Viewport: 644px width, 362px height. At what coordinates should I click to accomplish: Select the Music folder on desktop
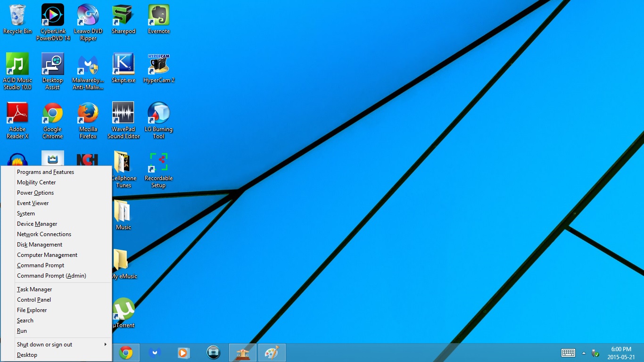[x=123, y=215]
